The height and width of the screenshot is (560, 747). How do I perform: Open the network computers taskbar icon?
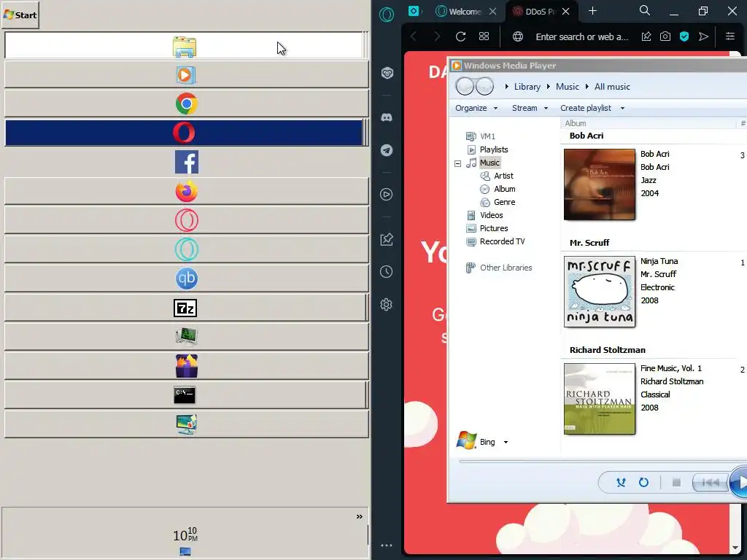(x=186, y=336)
